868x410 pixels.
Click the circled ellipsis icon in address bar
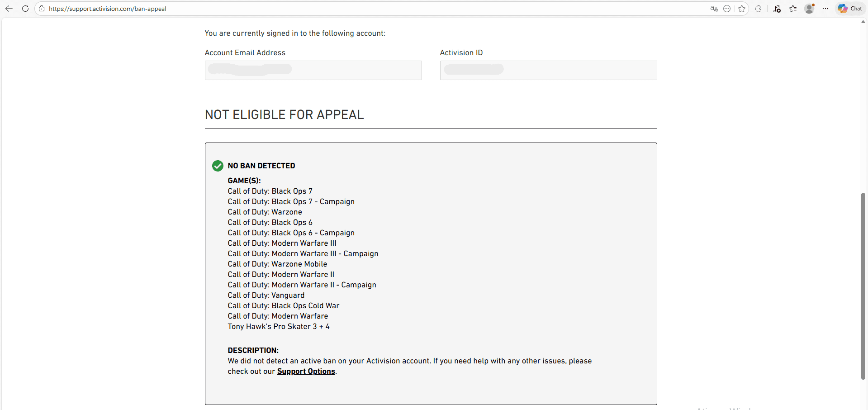click(x=727, y=9)
